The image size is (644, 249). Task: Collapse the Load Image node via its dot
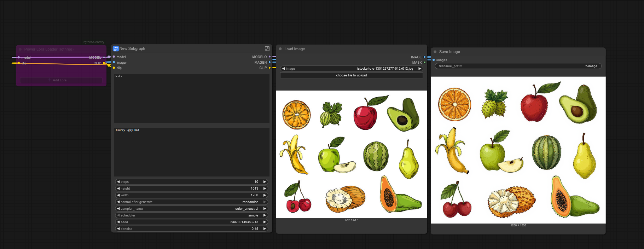(x=280, y=49)
